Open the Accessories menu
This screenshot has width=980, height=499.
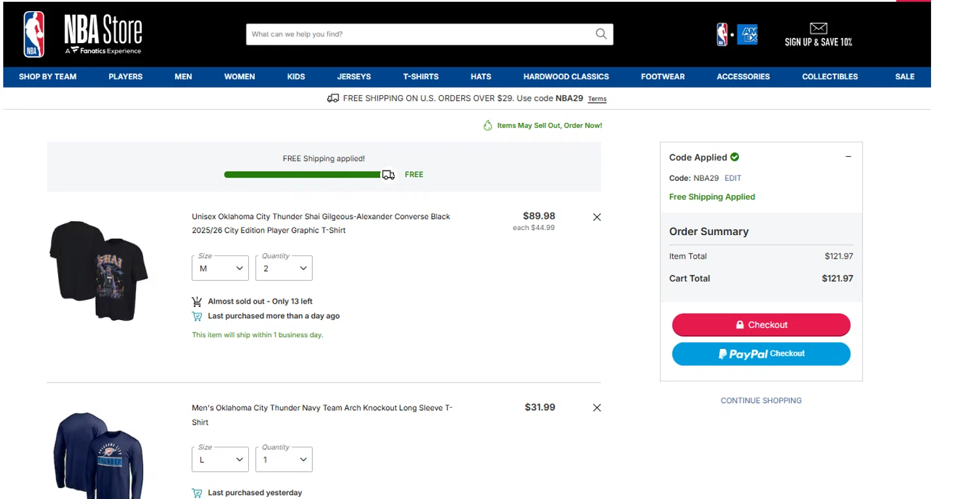[x=743, y=76]
